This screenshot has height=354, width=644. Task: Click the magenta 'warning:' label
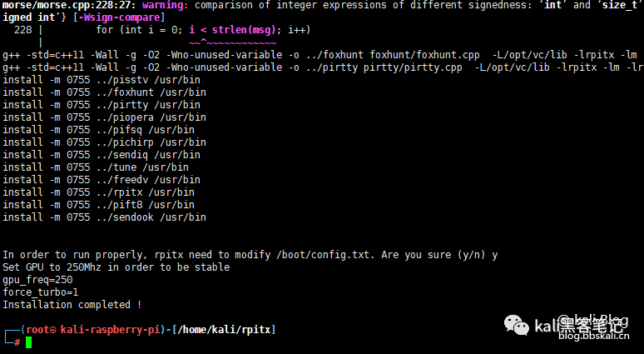(165, 5)
